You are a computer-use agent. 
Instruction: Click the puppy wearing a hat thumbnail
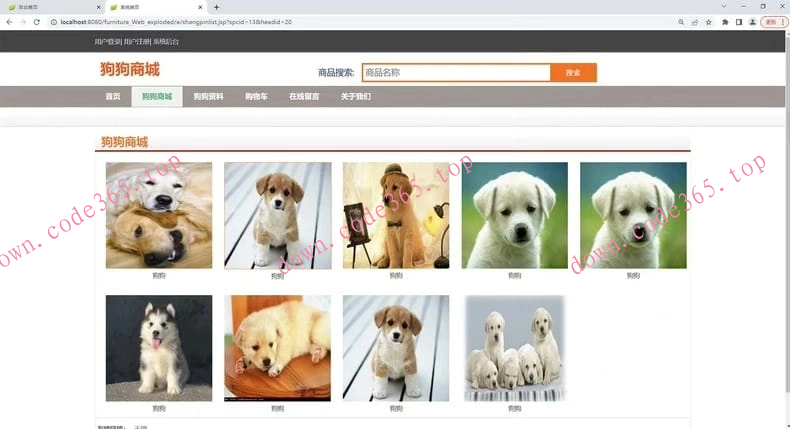point(396,215)
